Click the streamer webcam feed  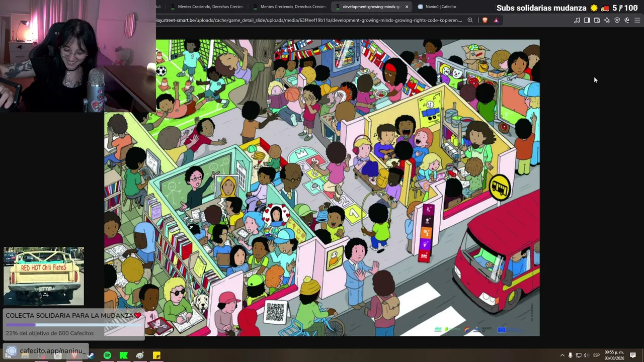[x=77, y=56]
